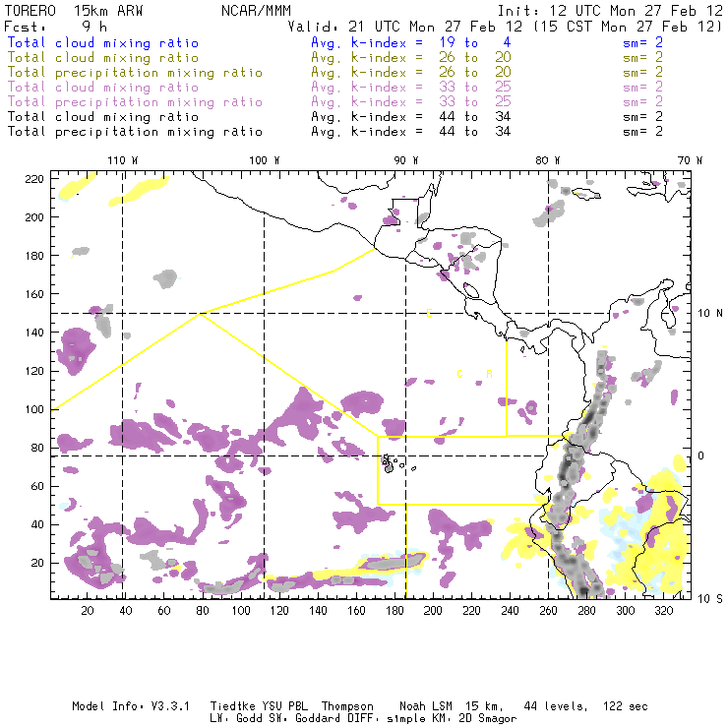Click the '110 W' longitude label
The height and width of the screenshot is (728, 728).
[x=123, y=160]
